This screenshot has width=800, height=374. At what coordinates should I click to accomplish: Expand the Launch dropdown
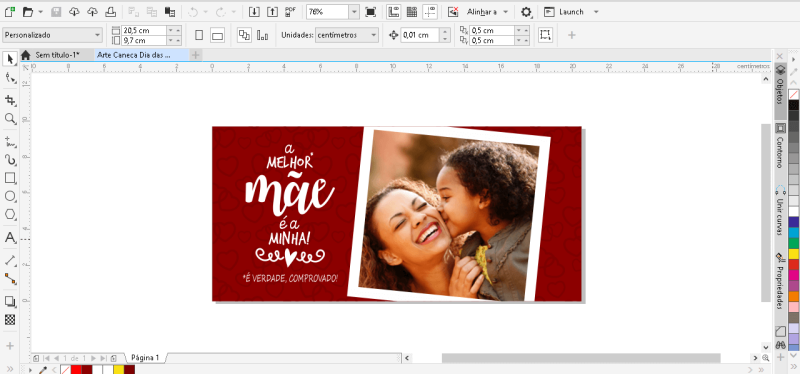596,11
